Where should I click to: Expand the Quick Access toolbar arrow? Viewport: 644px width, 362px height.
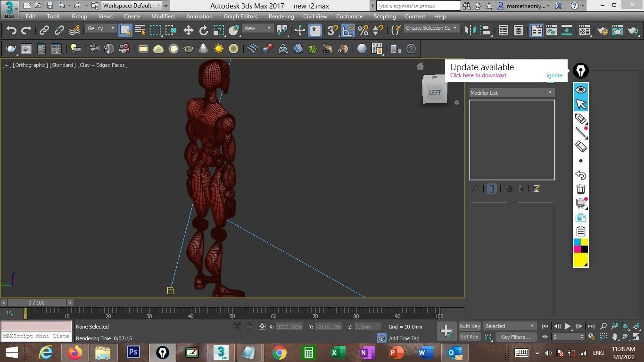pos(166,6)
